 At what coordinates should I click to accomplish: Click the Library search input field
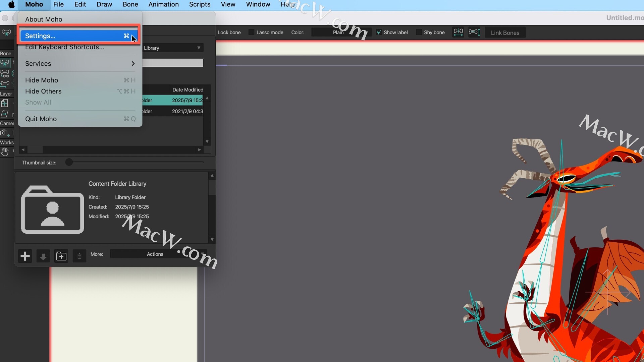(173, 63)
